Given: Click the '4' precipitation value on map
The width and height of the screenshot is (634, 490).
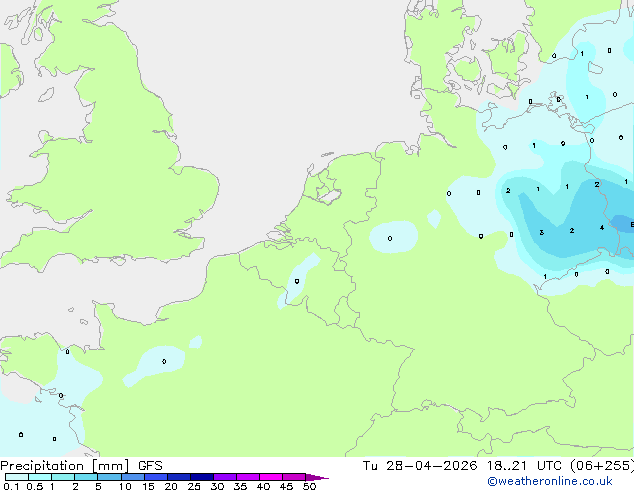Looking at the screenshot, I should [602, 228].
